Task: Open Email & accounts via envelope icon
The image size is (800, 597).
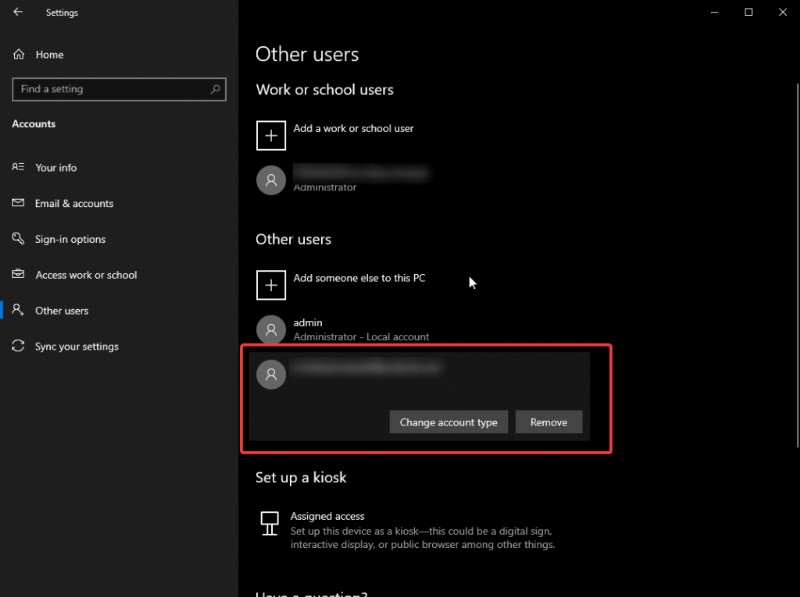Action: coord(17,203)
